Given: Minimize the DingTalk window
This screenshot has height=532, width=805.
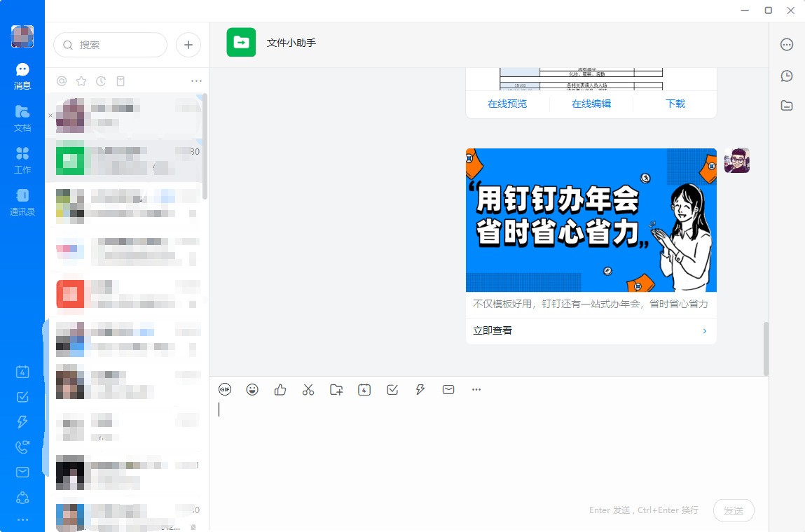Looking at the screenshot, I should pos(745,10).
